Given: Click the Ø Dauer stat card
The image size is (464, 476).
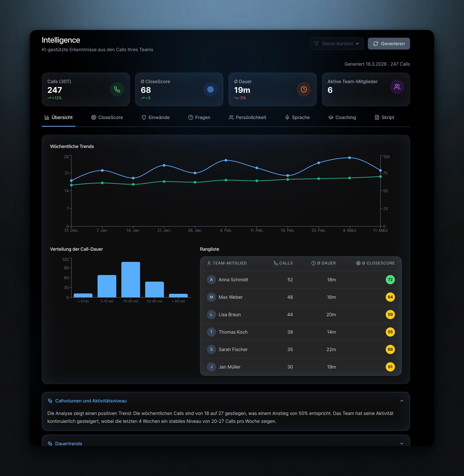Looking at the screenshot, I should pos(272,89).
